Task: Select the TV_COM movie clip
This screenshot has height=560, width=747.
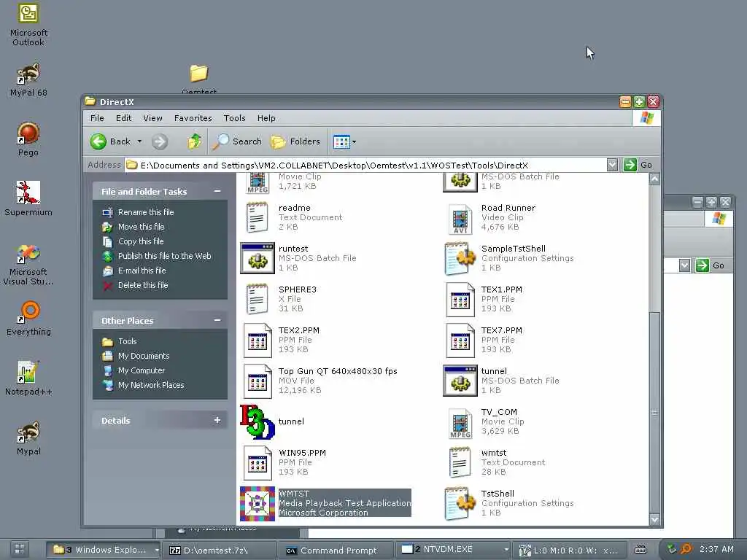Action: [486, 422]
